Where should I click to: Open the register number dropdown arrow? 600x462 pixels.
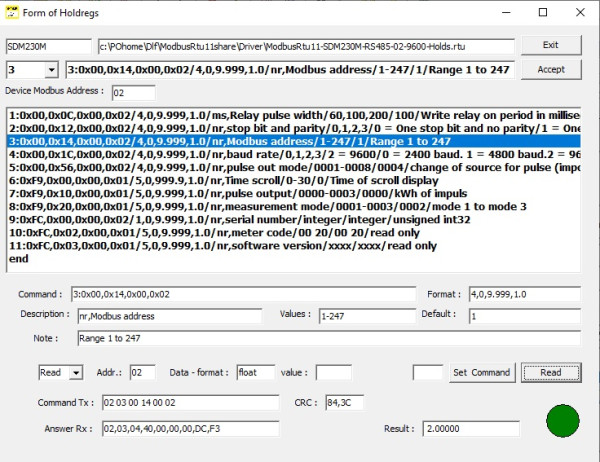pos(51,70)
